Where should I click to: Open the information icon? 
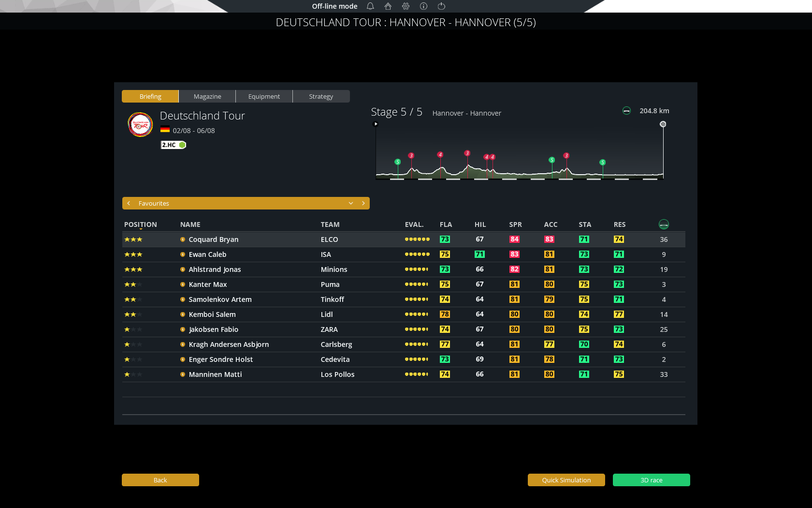[423, 6]
